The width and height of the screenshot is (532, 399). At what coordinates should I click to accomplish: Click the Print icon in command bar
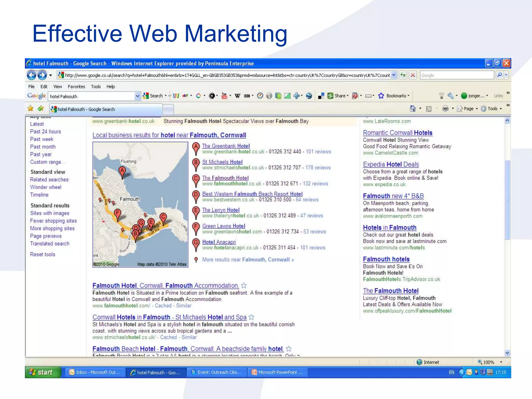[x=445, y=109]
